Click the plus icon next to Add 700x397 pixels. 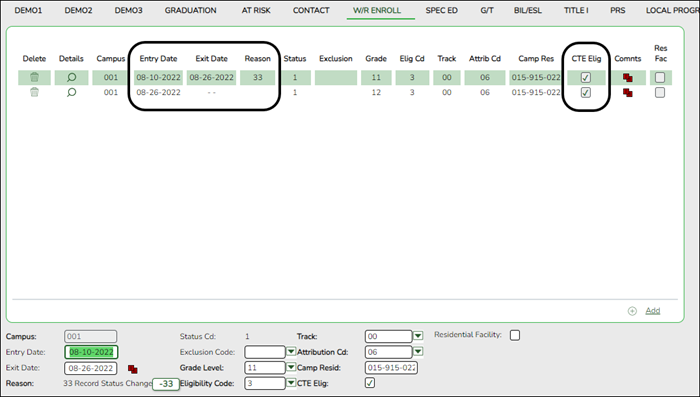(x=632, y=311)
